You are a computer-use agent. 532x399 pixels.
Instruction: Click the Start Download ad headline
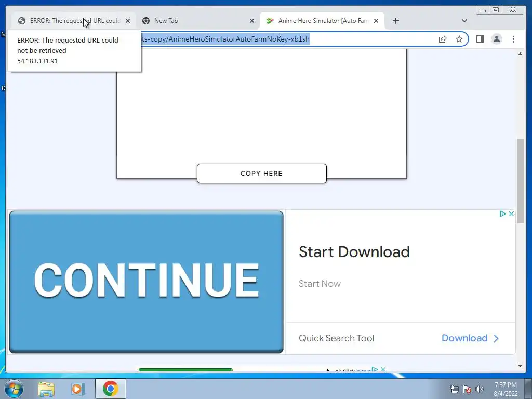pyautogui.click(x=354, y=252)
